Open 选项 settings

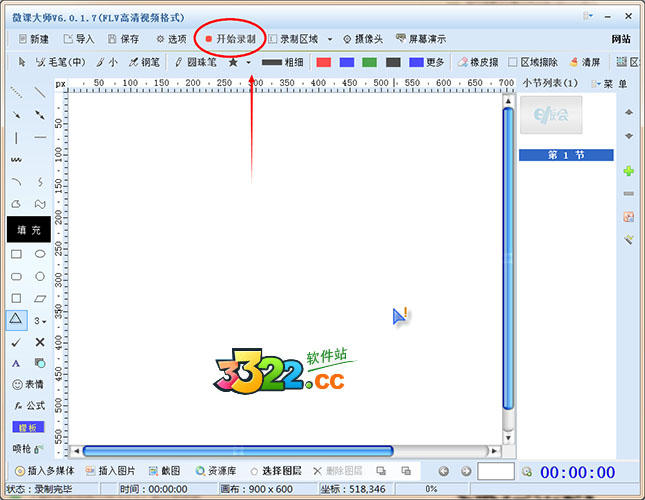pyautogui.click(x=172, y=39)
